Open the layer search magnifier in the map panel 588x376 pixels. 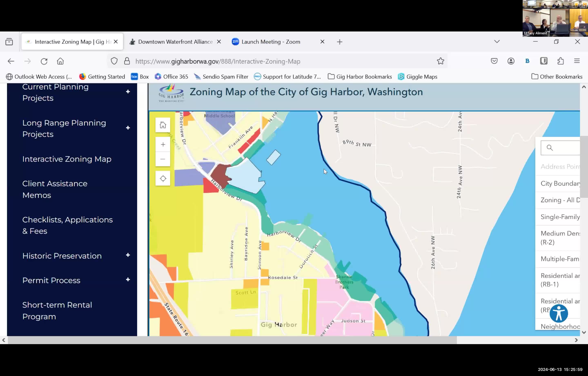click(x=549, y=148)
